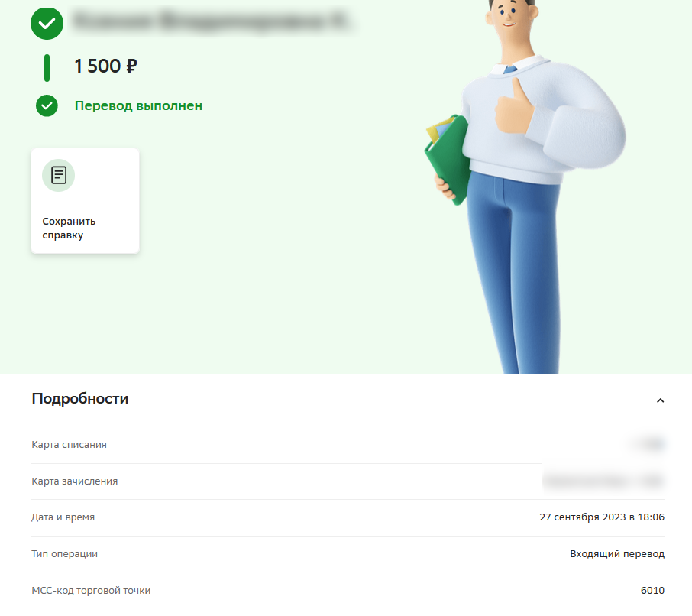Screen dimensions: 692x616
Task: Click the Перевод выполнен status text
Action: coord(138,106)
